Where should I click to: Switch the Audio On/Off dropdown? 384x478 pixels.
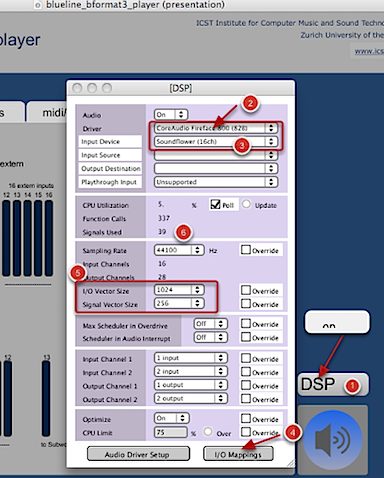coord(171,115)
